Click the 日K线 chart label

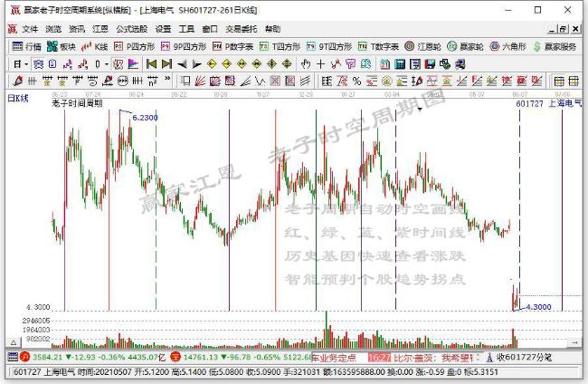18,99
